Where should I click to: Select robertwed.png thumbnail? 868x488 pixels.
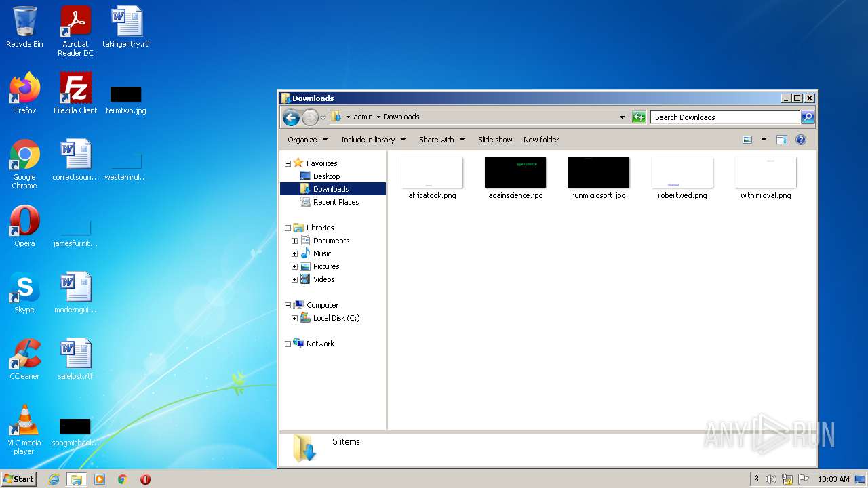(x=682, y=178)
